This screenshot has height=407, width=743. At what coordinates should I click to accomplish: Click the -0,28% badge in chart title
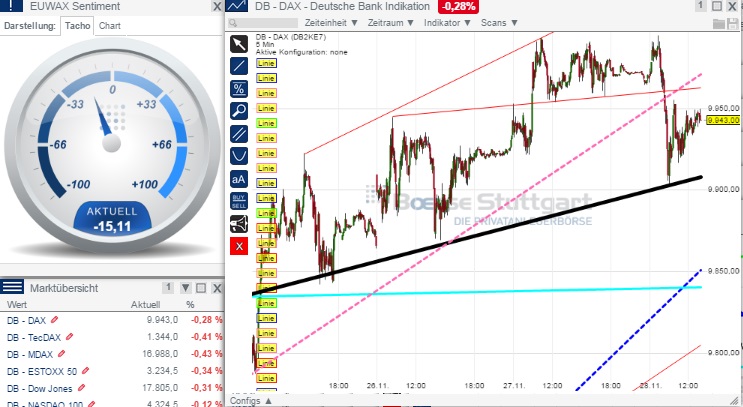click(458, 6)
